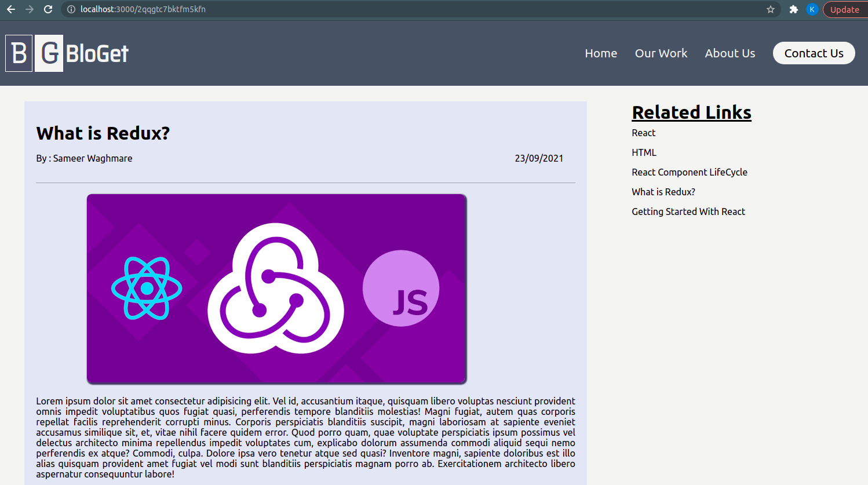The width and height of the screenshot is (868, 485).
Task: Open React Component LifeCycle link
Action: (690, 172)
